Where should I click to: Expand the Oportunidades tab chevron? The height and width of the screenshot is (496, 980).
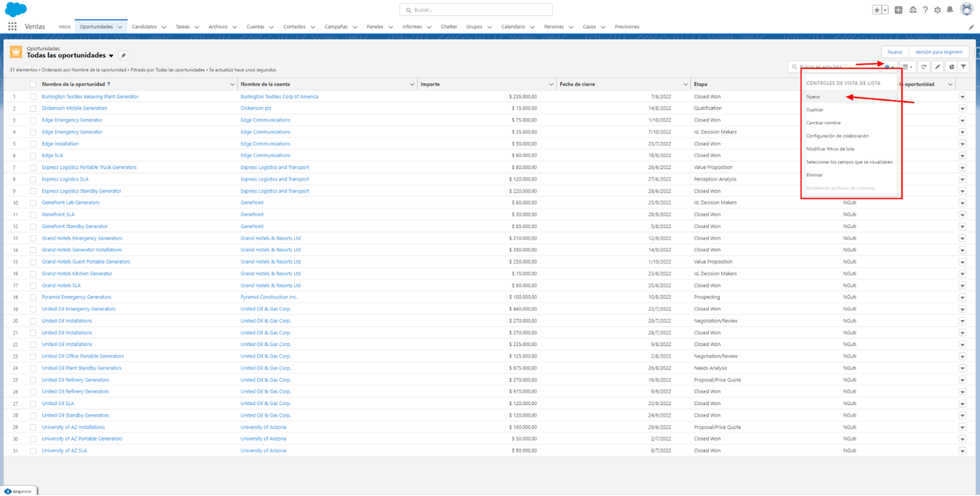(x=120, y=27)
